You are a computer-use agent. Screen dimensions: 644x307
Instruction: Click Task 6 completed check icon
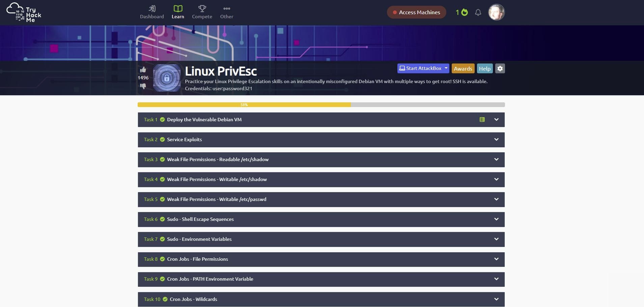(162, 219)
